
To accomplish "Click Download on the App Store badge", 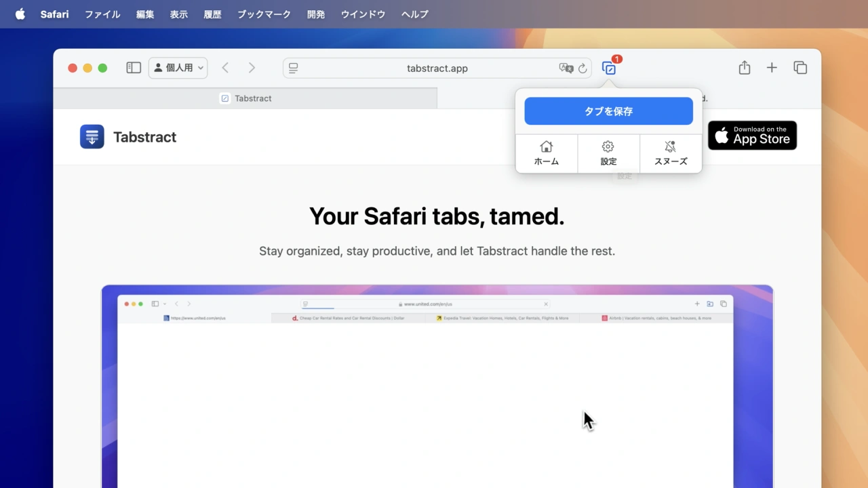I will [x=752, y=136].
